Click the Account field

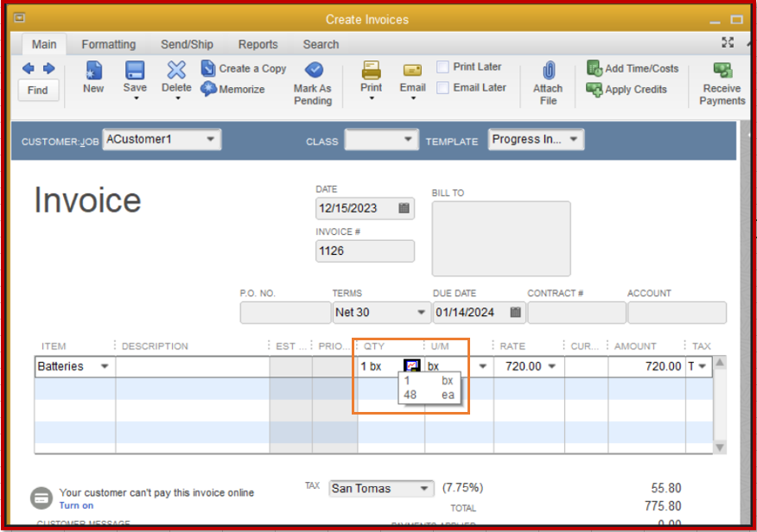[x=677, y=313]
